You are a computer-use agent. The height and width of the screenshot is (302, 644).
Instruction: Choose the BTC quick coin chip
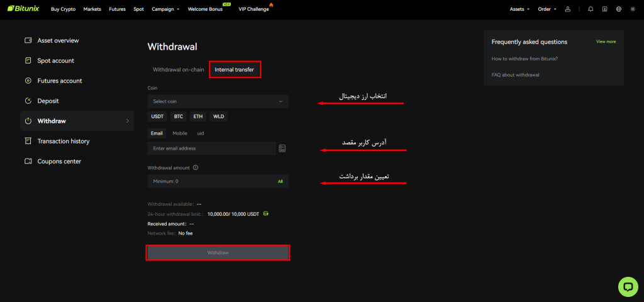click(178, 116)
